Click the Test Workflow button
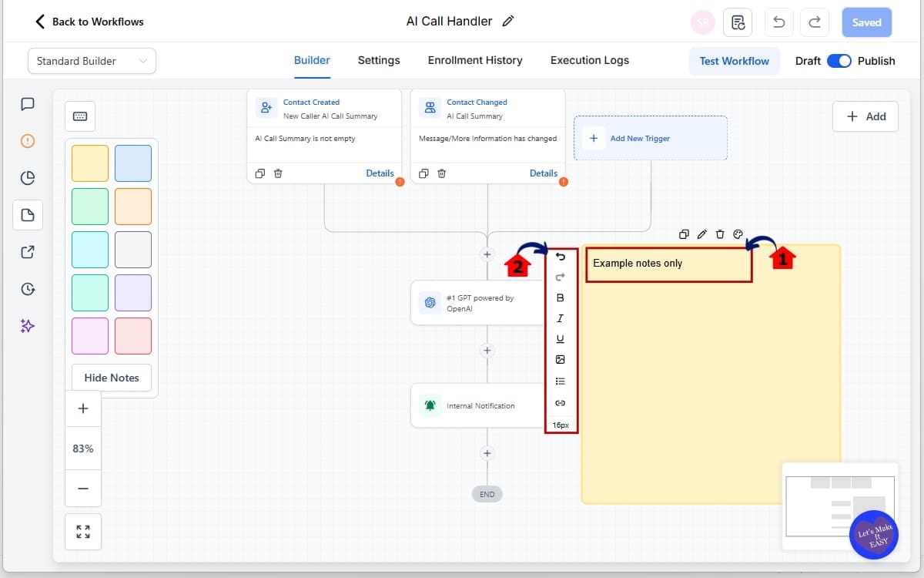 click(x=734, y=60)
